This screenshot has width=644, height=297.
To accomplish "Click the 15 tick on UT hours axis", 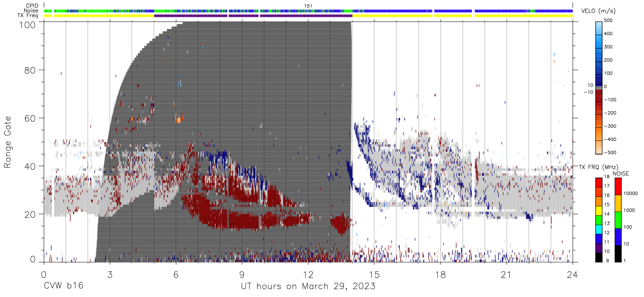I will [374, 274].
